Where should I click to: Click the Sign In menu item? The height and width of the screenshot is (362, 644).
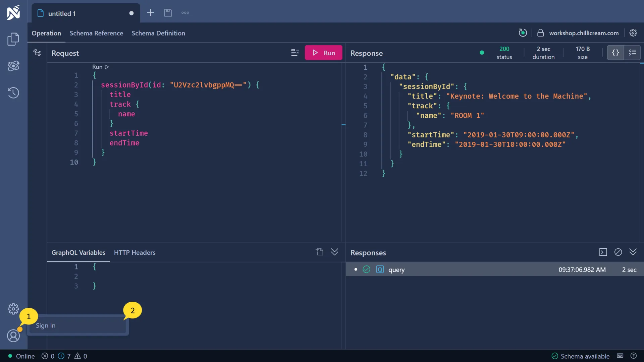tap(46, 325)
